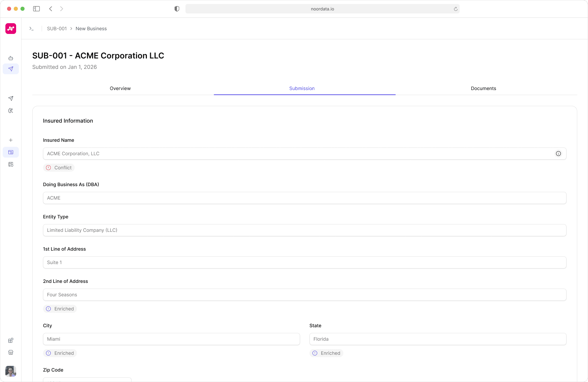Click the plus icon in left sidebar
The width and height of the screenshot is (588, 382).
tap(11, 140)
